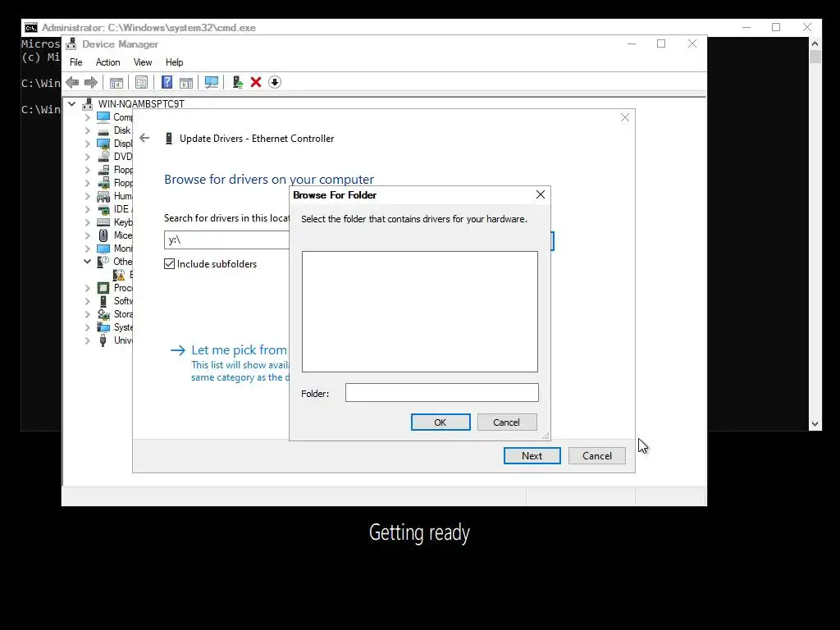Viewport: 840px width, 630px height.
Task: Click the Universal Serial Bus category icon
Action: coord(103,340)
